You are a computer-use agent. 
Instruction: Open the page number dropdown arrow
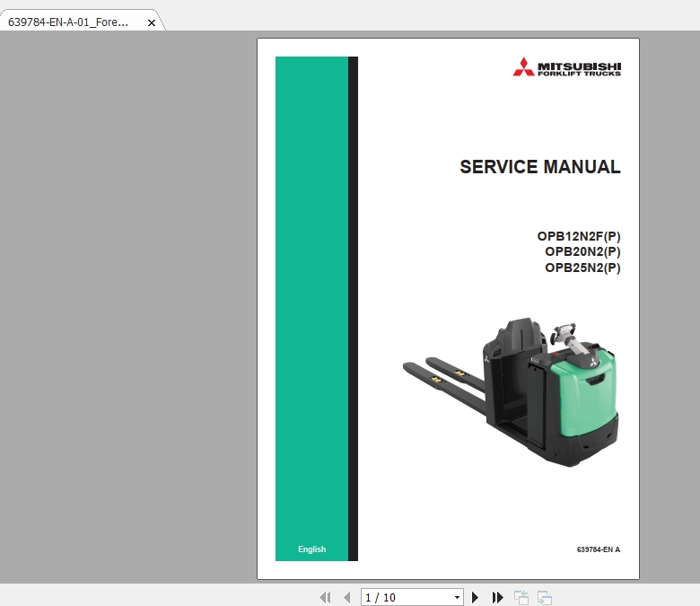click(457, 598)
